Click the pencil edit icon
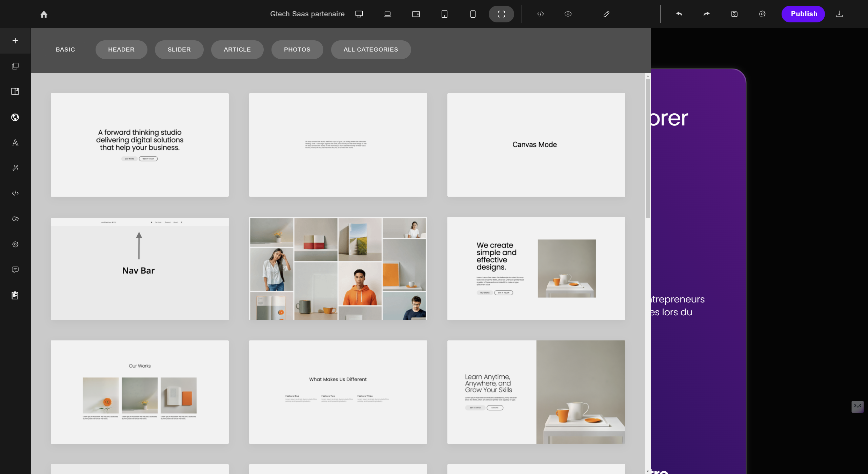This screenshot has height=474, width=868. [606, 14]
